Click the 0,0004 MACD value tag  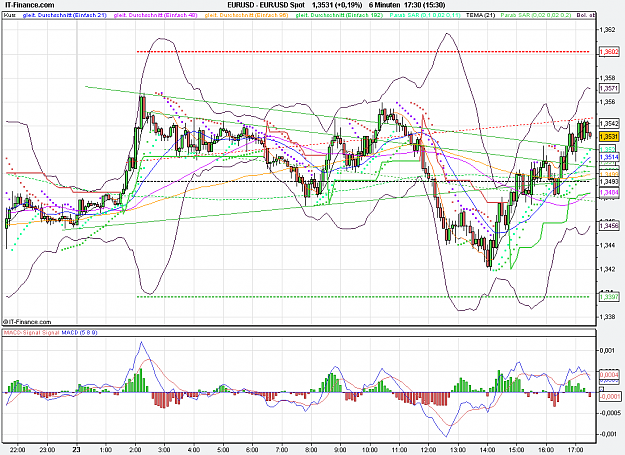[609, 375]
